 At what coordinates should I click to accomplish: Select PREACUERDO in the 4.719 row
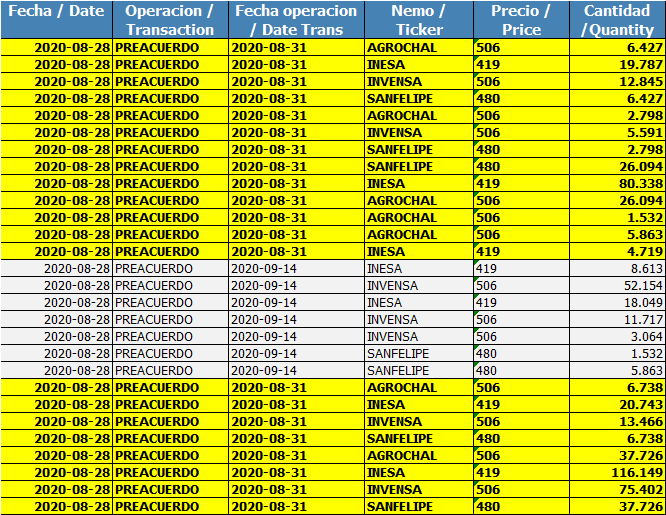click(x=170, y=252)
